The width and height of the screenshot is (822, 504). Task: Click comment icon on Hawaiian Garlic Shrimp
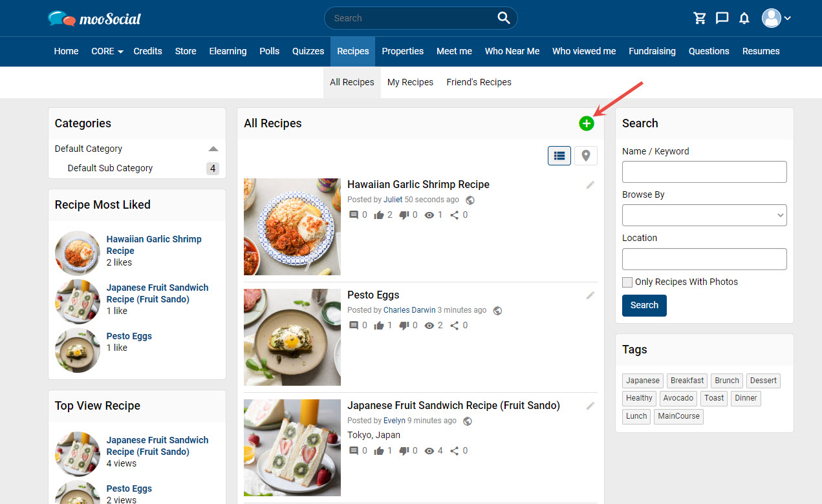coord(353,215)
